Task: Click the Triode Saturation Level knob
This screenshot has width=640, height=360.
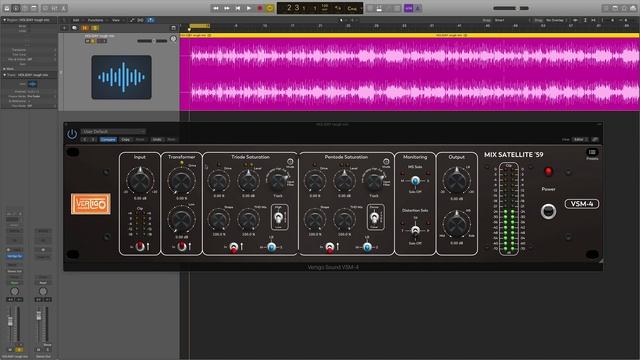Action: (x=248, y=181)
